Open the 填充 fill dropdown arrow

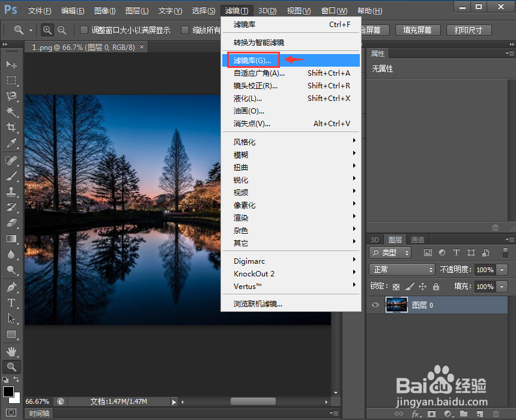point(502,287)
